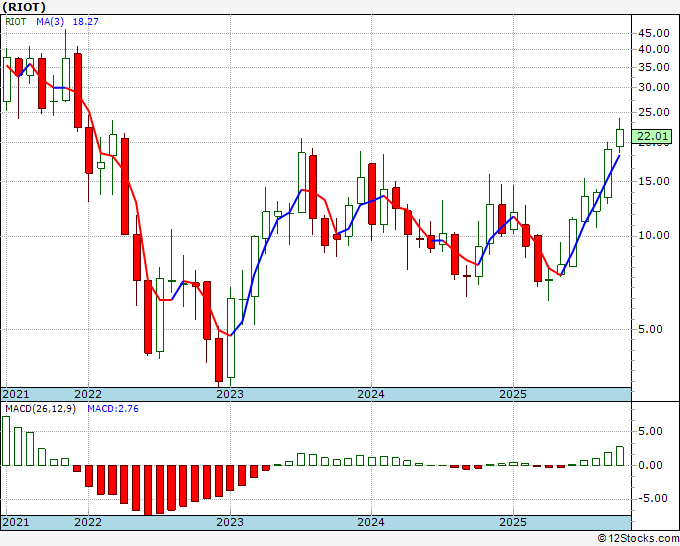
Task: Click the rightmost candlestick on price chart
Action: [620, 137]
